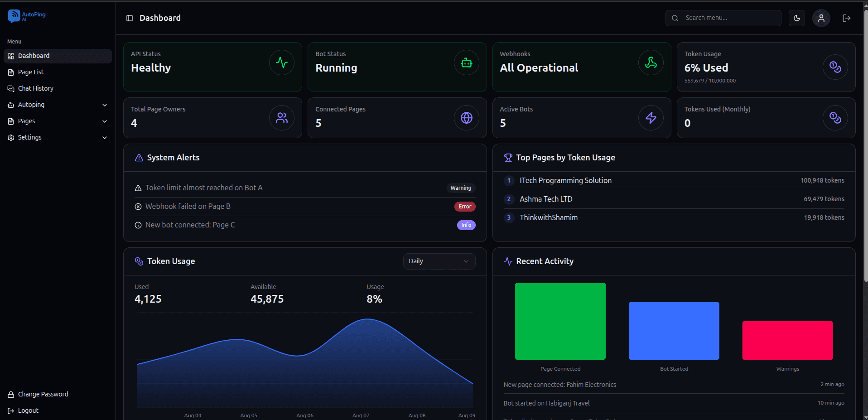
Task: Open the user profile avatar icon
Action: point(821,18)
